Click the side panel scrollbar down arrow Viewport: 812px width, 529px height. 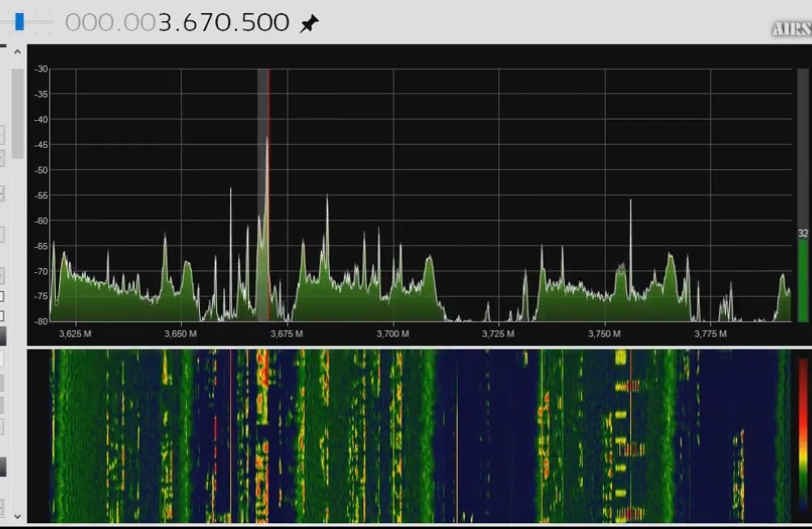point(17,516)
